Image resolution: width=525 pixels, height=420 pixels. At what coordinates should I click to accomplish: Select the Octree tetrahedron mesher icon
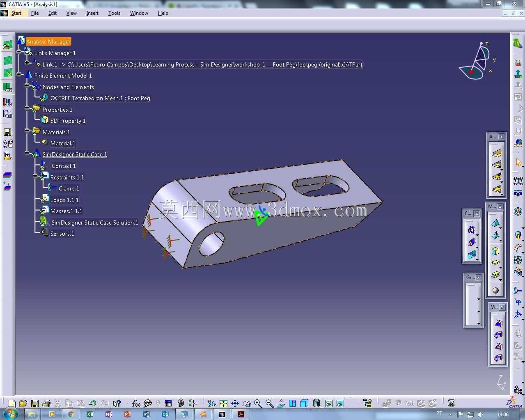(495, 223)
